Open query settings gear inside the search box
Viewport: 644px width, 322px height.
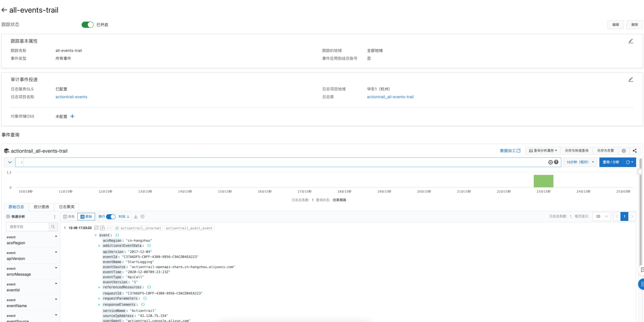[x=551, y=162]
